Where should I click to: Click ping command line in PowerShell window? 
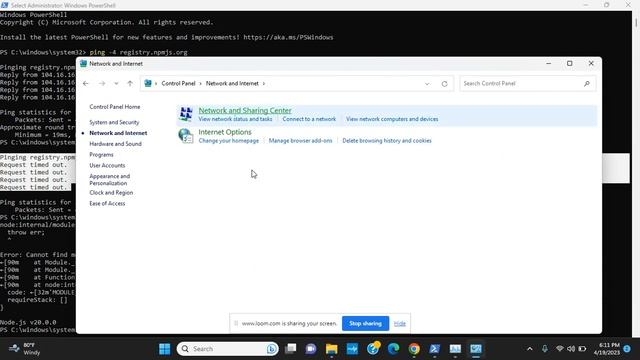[x=138, y=52]
